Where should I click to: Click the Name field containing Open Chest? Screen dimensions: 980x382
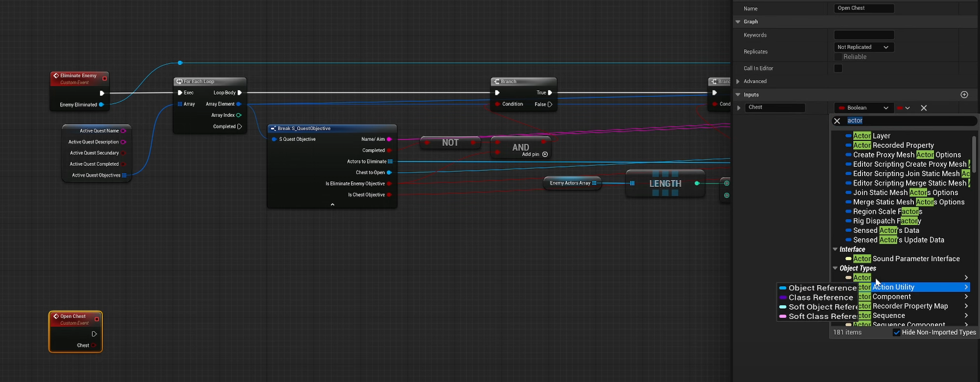click(x=864, y=8)
